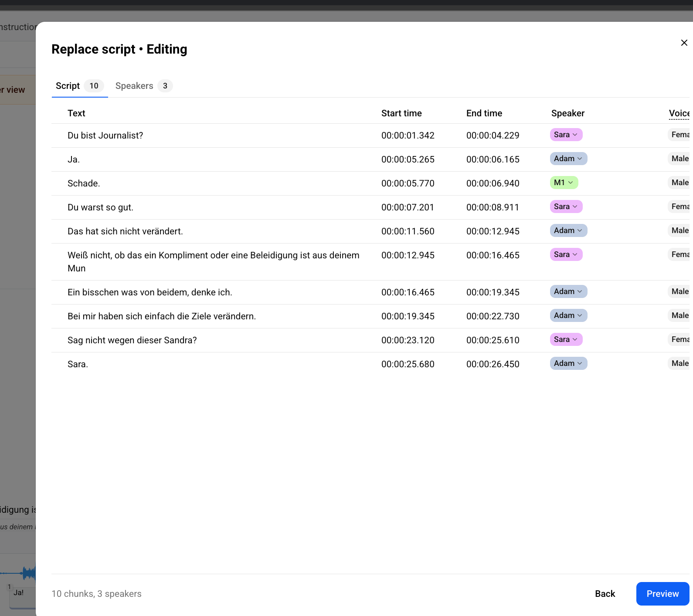Edit text 'Schade.' in the script

point(84,183)
